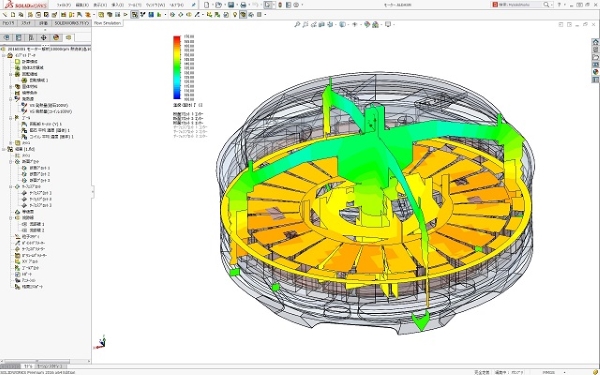Click the Save disk icon in top toolbar
Viewport: 600px width, 375px height.
click(x=231, y=5)
